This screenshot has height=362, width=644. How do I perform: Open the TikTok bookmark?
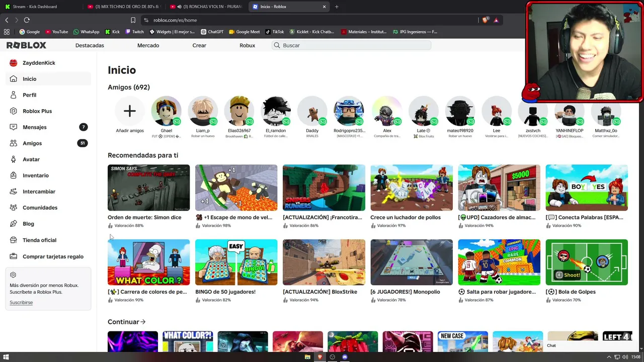[x=274, y=32]
